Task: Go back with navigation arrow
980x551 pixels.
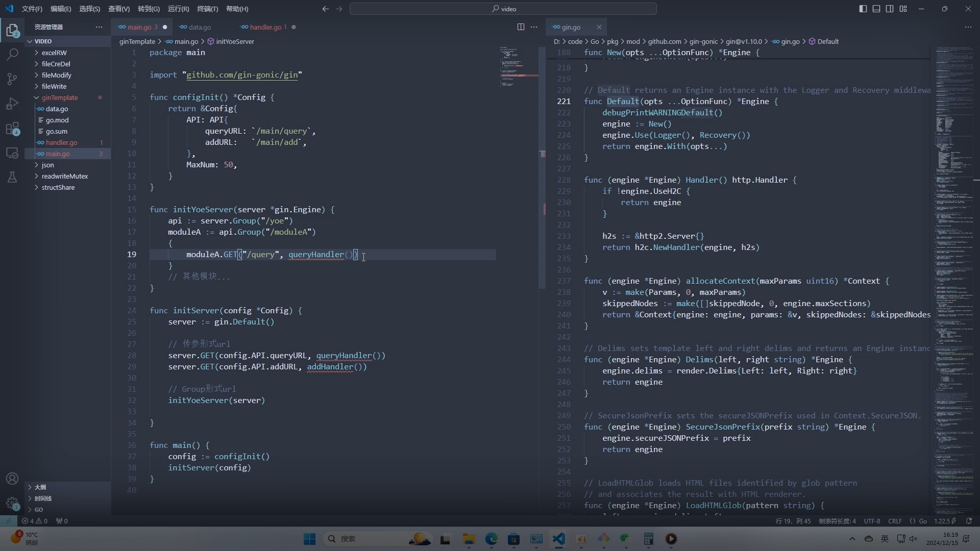Action: [325, 9]
